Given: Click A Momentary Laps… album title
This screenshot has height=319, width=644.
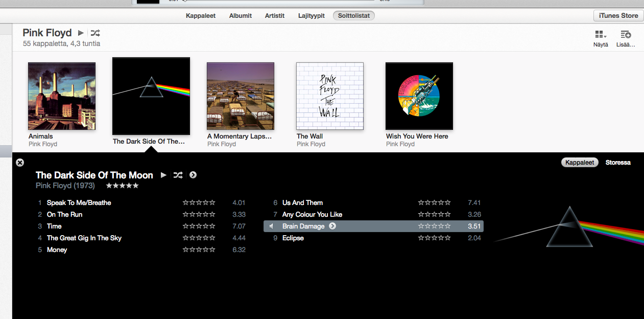Looking at the screenshot, I should (240, 136).
